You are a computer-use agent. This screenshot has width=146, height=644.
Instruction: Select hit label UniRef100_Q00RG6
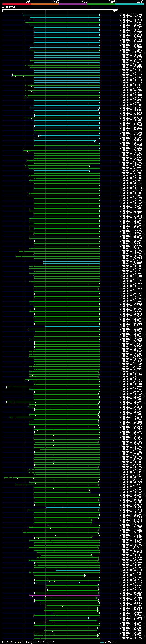pyautogui.click(x=131, y=150)
